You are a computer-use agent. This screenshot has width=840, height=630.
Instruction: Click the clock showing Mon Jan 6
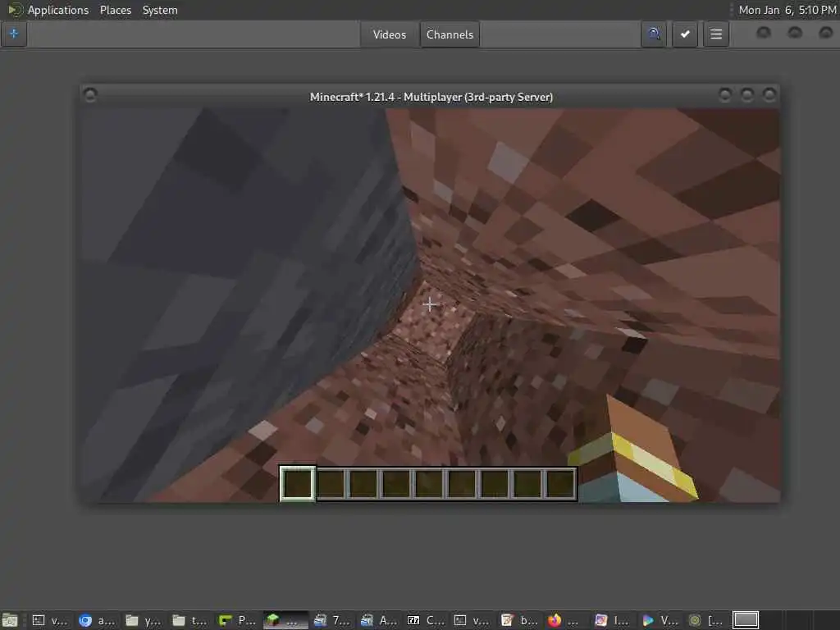click(787, 10)
